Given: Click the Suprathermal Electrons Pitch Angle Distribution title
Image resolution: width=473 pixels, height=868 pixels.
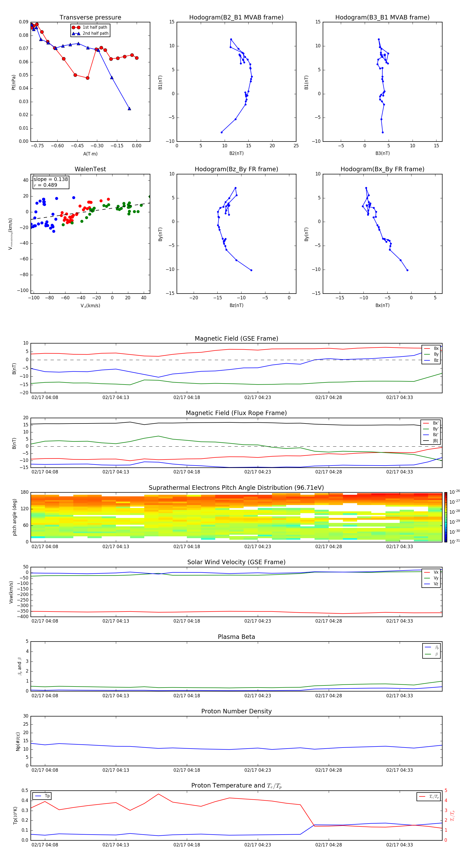Looking at the screenshot, I should pos(236,488).
